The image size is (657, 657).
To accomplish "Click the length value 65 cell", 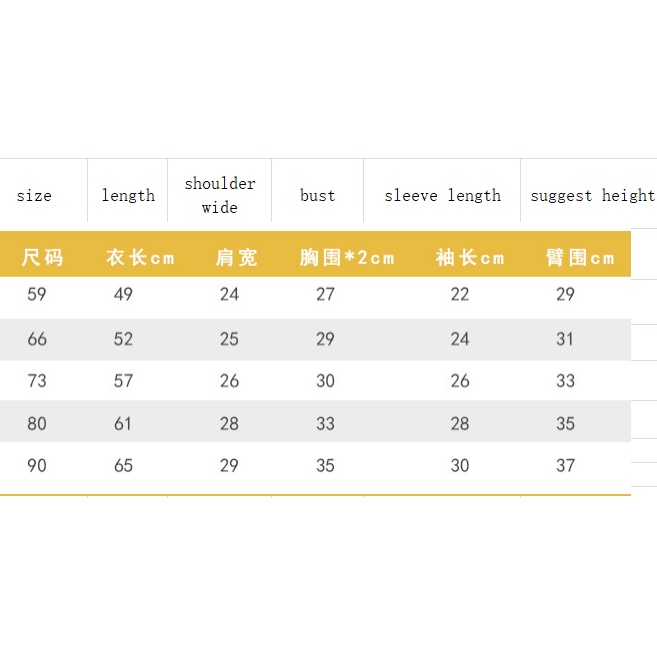I will (123, 465).
